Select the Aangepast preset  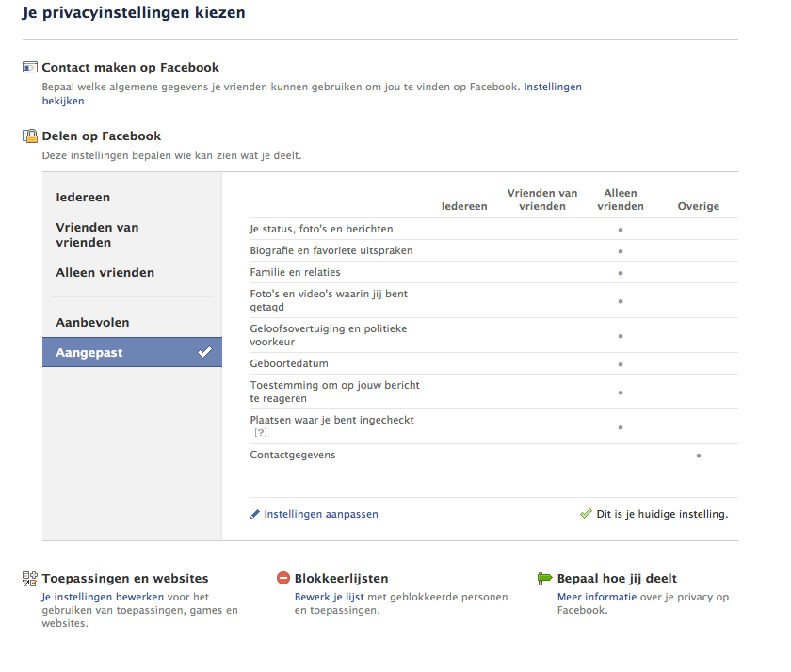point(132,352)
